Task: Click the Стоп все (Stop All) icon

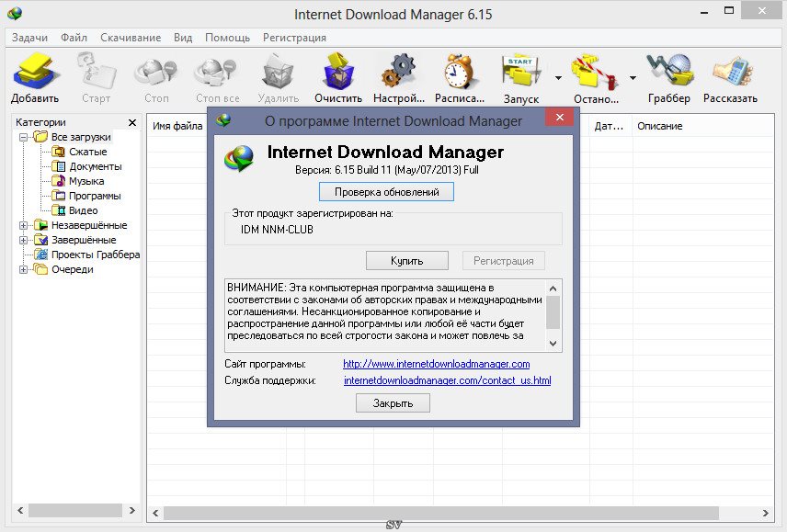Action: pyautogui.click(x=216, y=74)
